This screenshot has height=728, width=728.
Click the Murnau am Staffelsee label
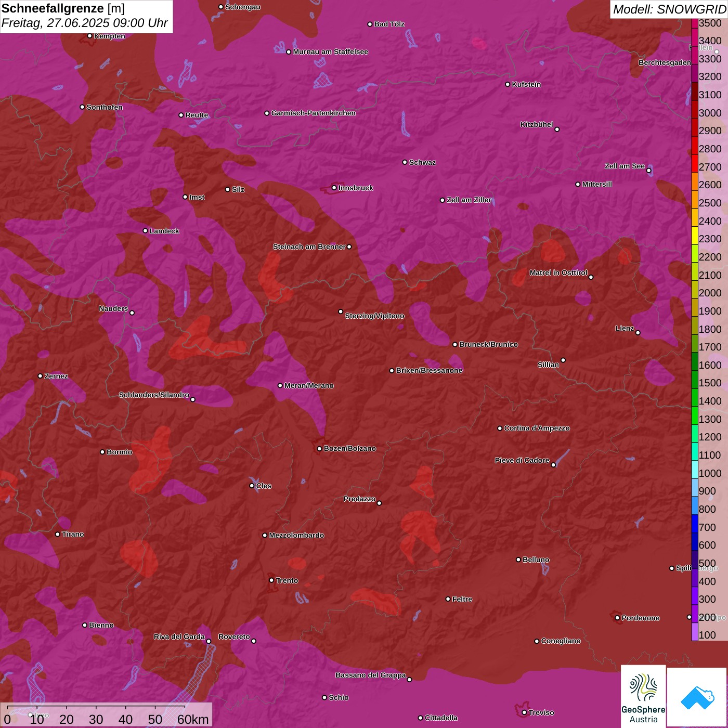[330, 51]
